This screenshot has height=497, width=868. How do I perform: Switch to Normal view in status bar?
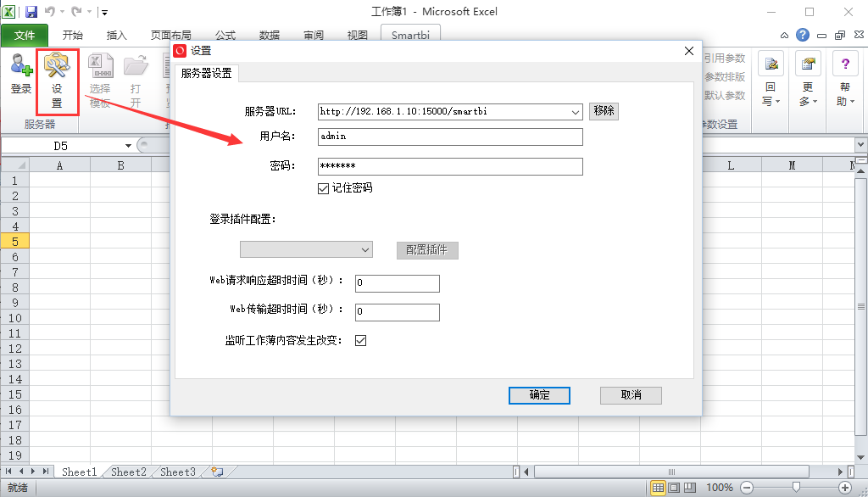tap(658, 488)
